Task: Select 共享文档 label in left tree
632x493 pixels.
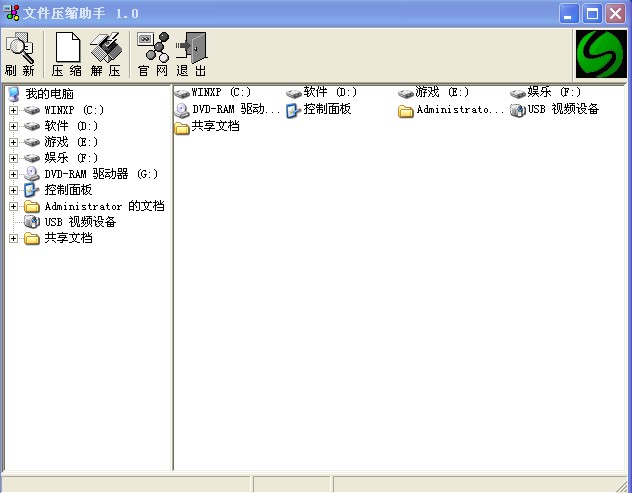Action: tap(68, 238)
